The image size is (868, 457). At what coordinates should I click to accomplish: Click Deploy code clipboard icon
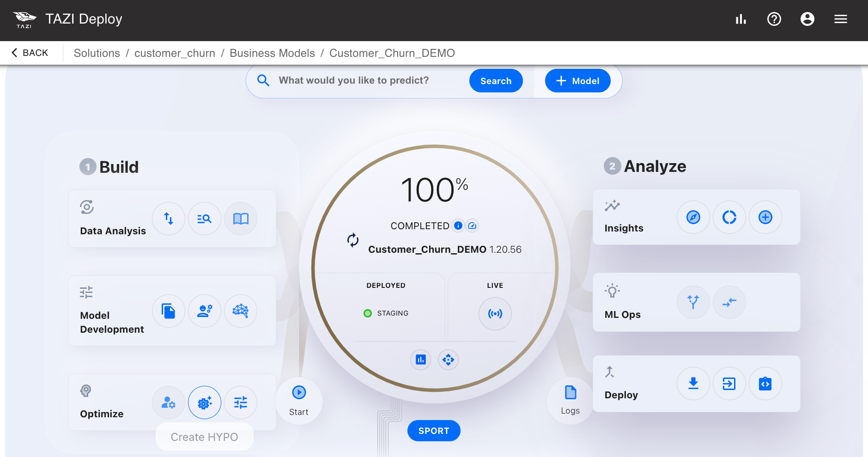pyautogui.click(x=765, y=384)
